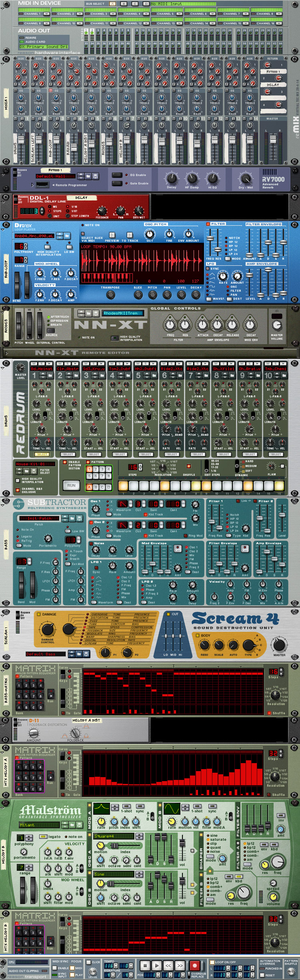This screenshot has width=300, height=980.
Task: Toggle RV7000 EQ Enable button
Action: point(117,175)
